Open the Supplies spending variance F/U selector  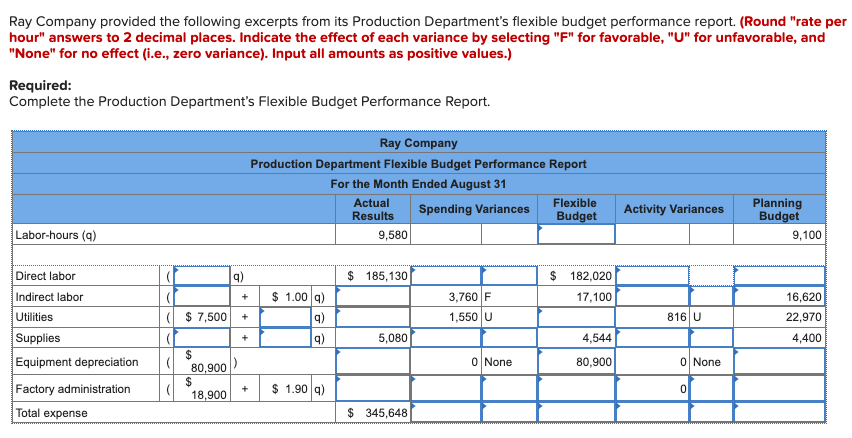click(x=509, y=337)
